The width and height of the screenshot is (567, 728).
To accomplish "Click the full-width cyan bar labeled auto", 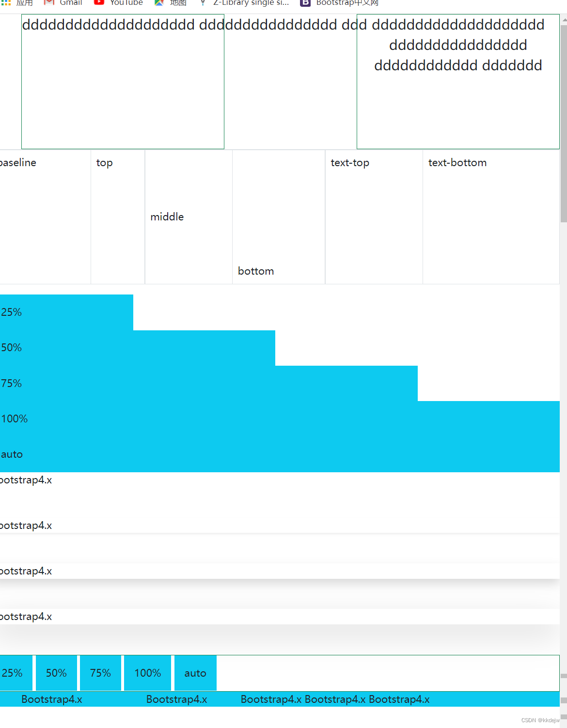I will [x=280, y=454].
